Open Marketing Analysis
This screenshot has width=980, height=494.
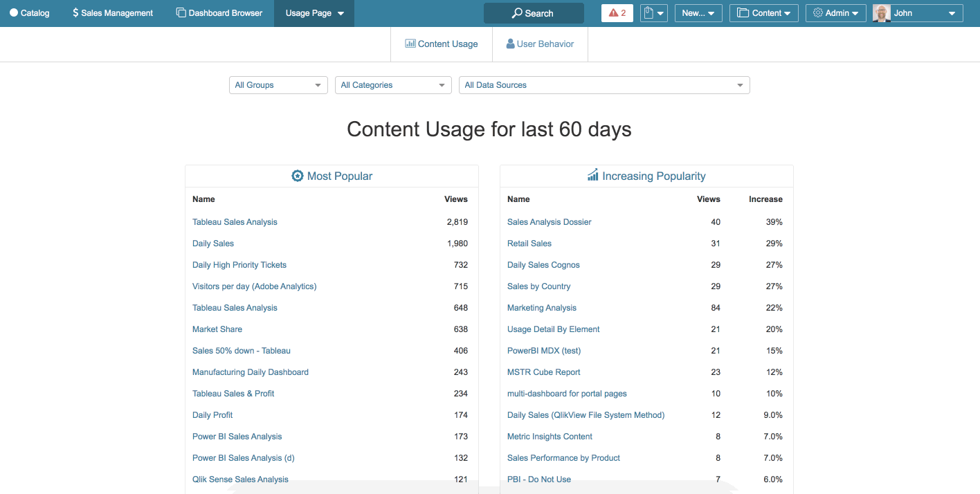pyautogui.click(x=542, y=308)
